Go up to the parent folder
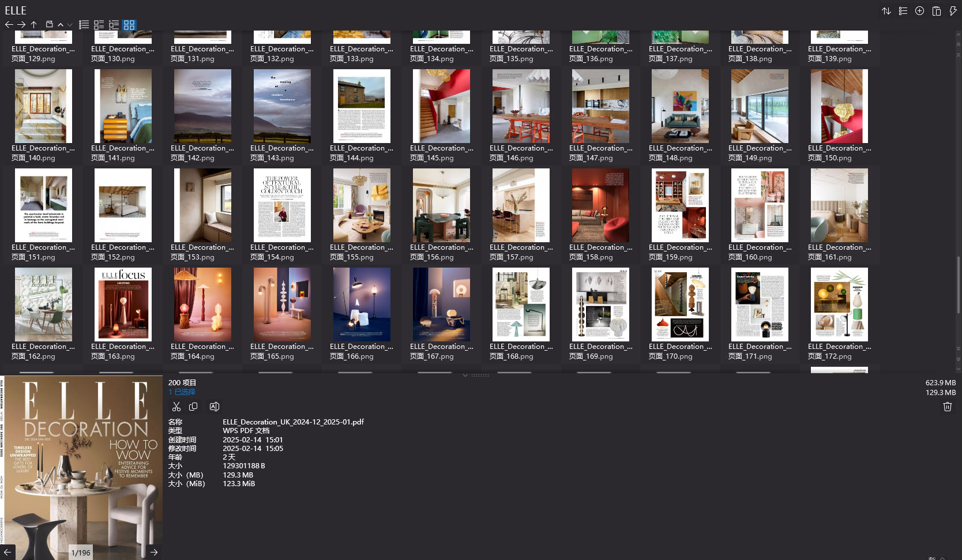Image resolution: width=962 pixels, height=560 pixels. [x=34, y=25]
